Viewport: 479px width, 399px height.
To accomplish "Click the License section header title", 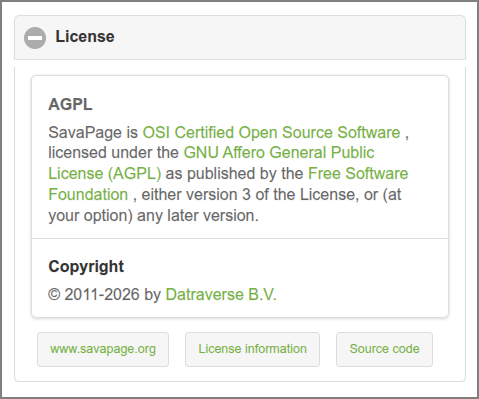I will 85,36.
